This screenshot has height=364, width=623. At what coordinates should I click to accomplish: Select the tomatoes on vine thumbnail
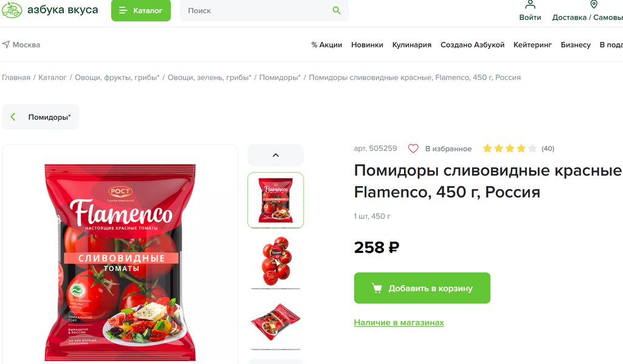pos(276,261)
